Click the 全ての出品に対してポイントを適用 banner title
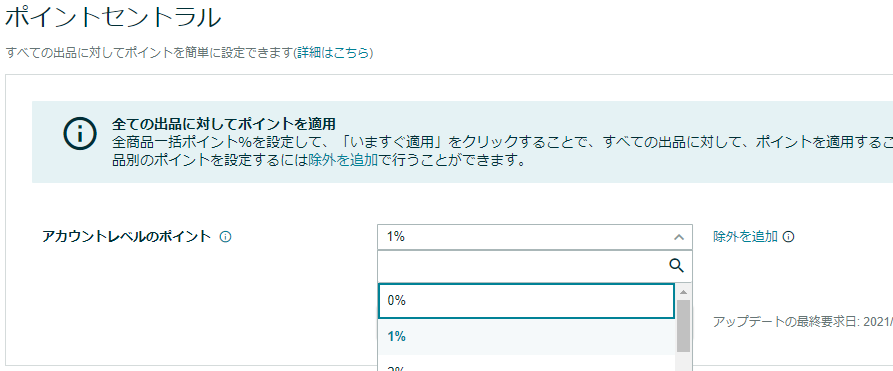Image resolution: width=893 pixels, height=371 pixels. pos(223,123)
